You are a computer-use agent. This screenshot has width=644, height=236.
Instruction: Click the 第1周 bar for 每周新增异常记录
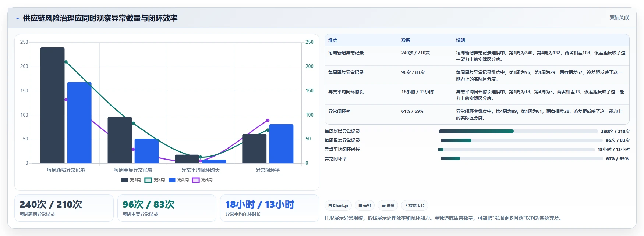point(52,105)
